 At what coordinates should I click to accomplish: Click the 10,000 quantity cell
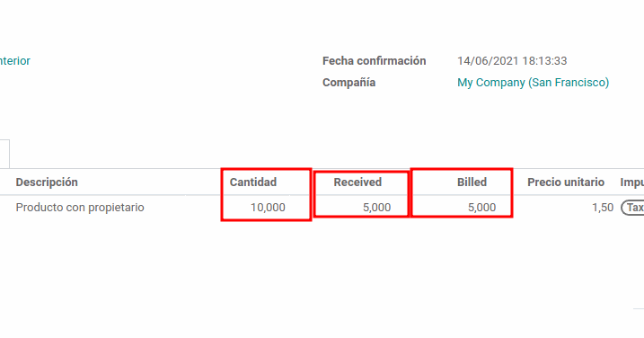[x=268, y=208]
